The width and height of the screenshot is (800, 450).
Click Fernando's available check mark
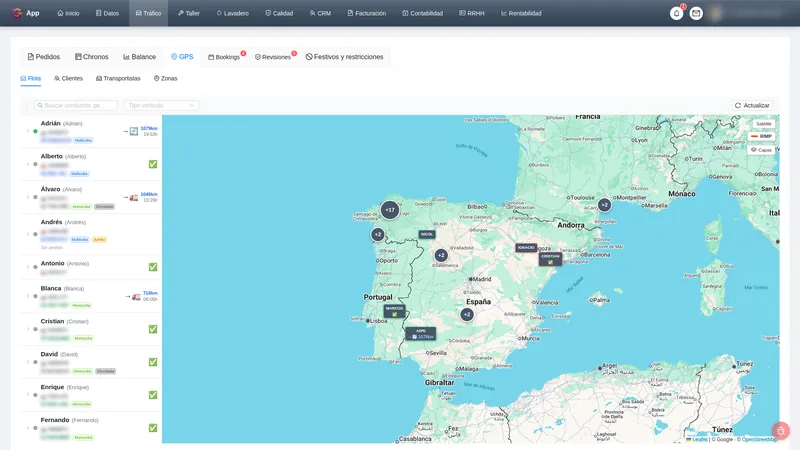click(x=153, y=428)
